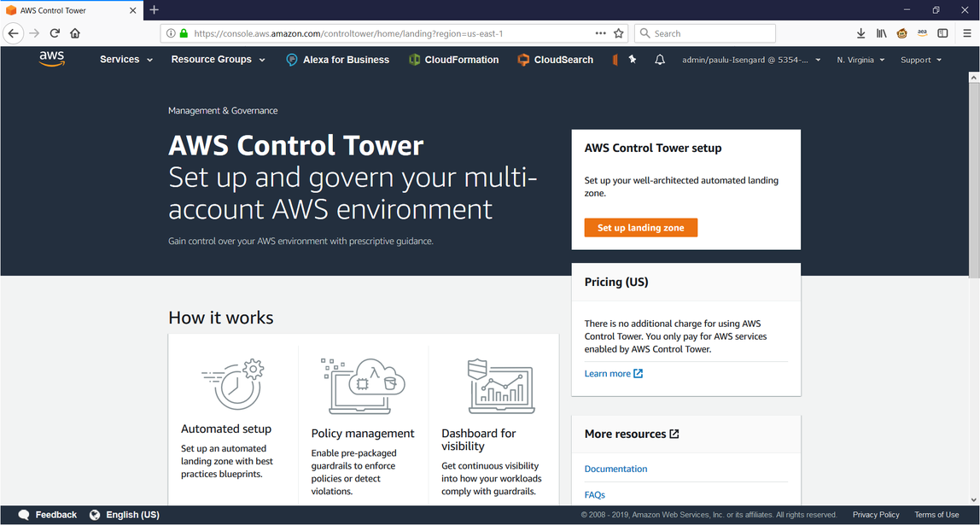Click the AWS Control Tower setup heading
The height and width of the screenshot is (525, 980).
pos(653,149)
